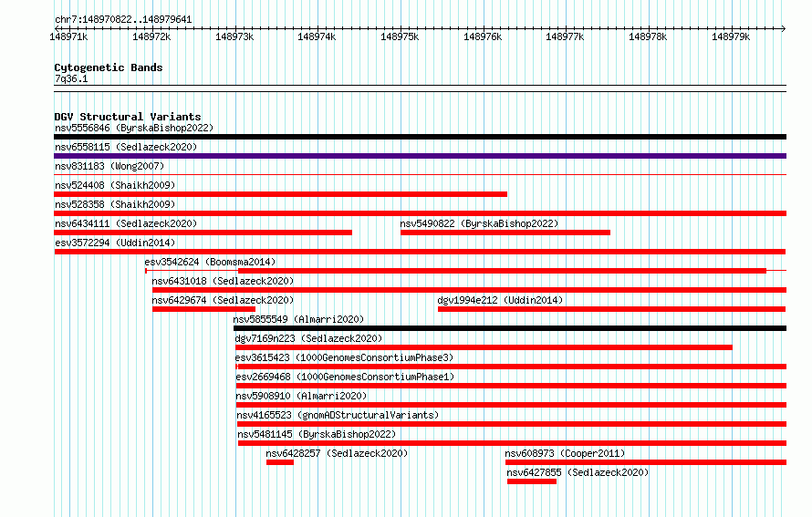
Task: Click the ruler's right arrowhead
Action: 784,28
